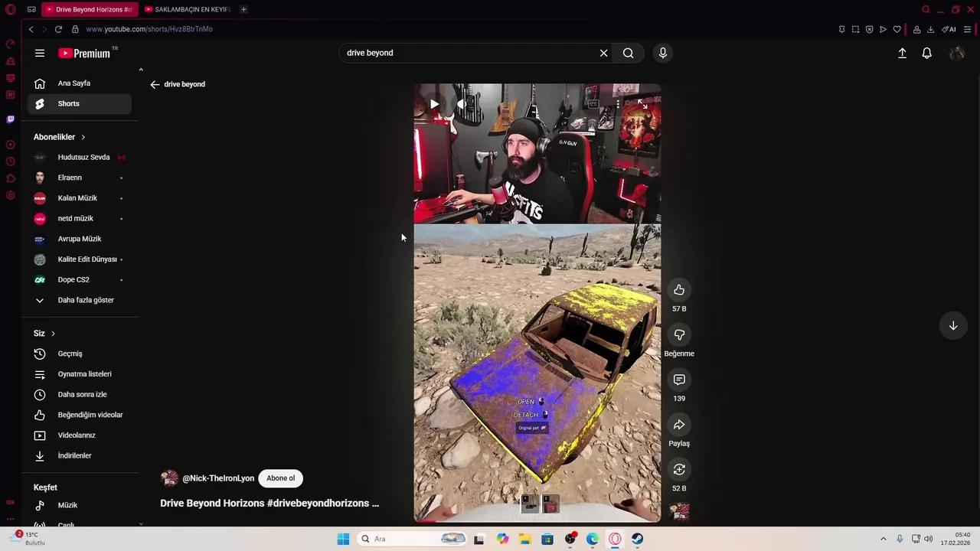This screenshot has height=551, width=980.
Task: Toggle the Short's volume speaker icon
Action: 460,104
